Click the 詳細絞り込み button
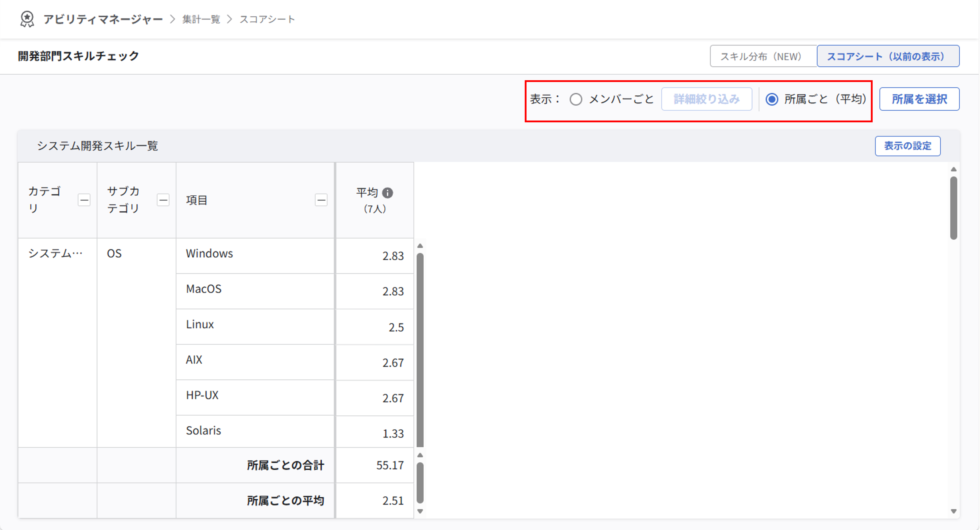Viewport: 980px width, 530px height. pyautogui.click(x=706, y=99)
